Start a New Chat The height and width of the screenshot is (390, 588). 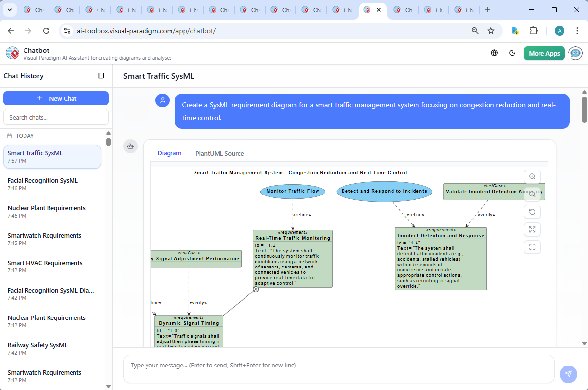pyautogui.click(x=56, y=98)
